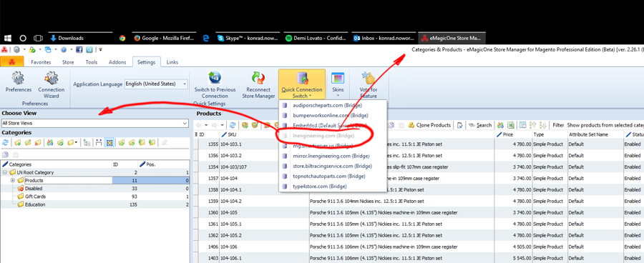Click the Facebook icon in quick access toolbar
The image size is (644, 263).
(x=79, y=49)
